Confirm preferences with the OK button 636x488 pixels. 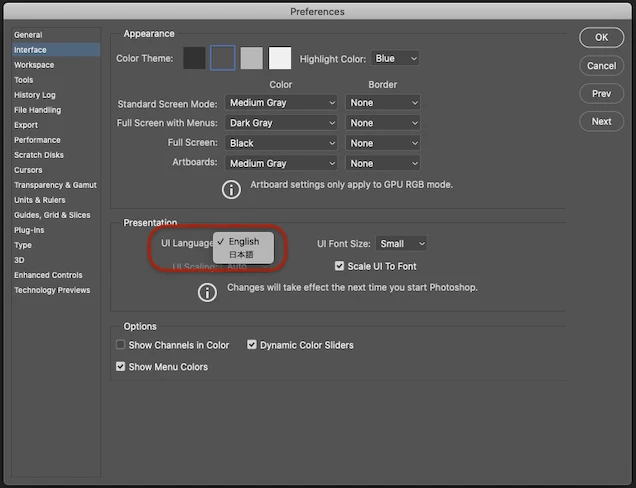602,38
